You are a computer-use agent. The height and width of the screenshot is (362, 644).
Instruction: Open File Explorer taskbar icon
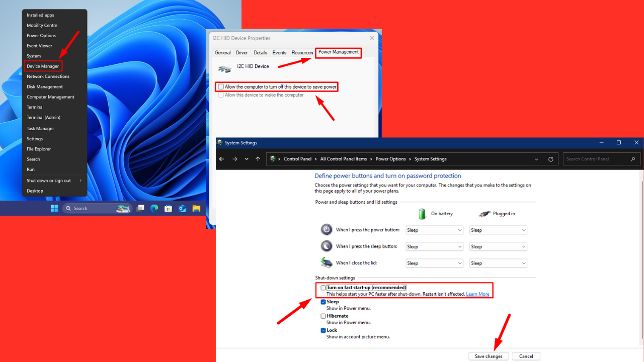(196, 208)
